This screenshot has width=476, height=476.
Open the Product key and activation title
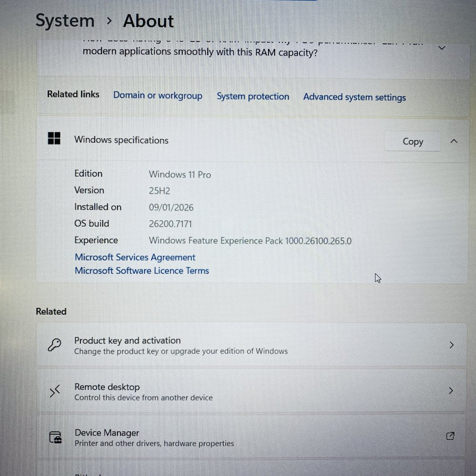coord(128,341)
